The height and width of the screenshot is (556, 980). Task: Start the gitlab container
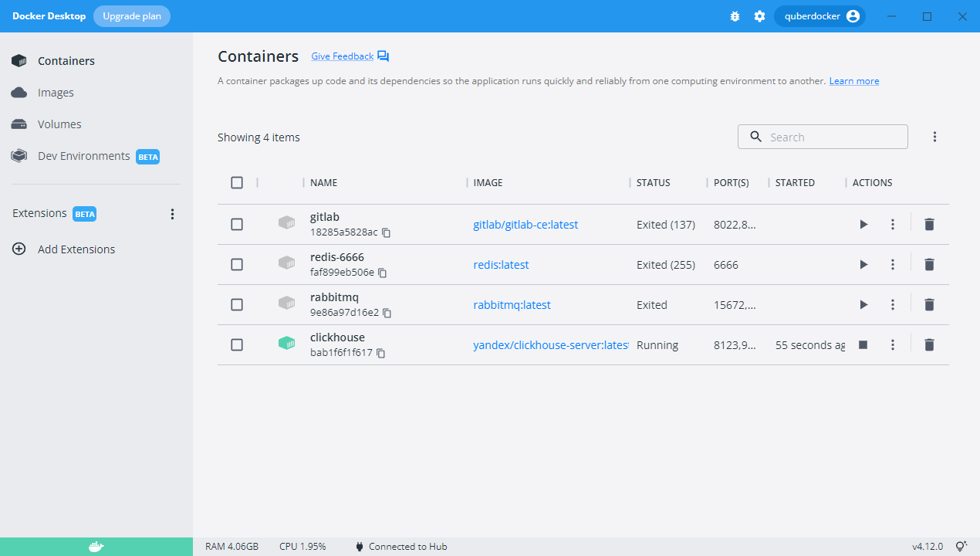pos(863,225)
